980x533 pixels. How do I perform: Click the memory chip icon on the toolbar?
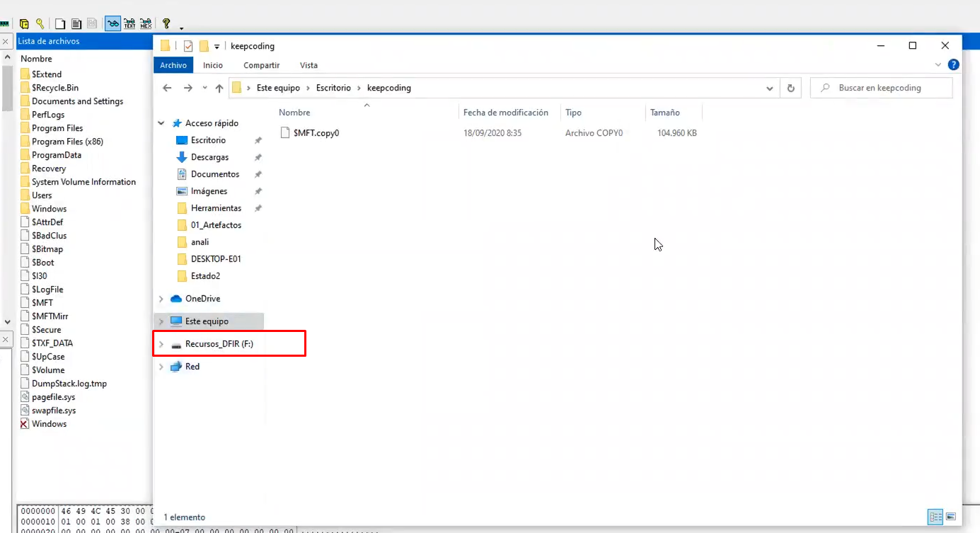click(x=4, y=23)
